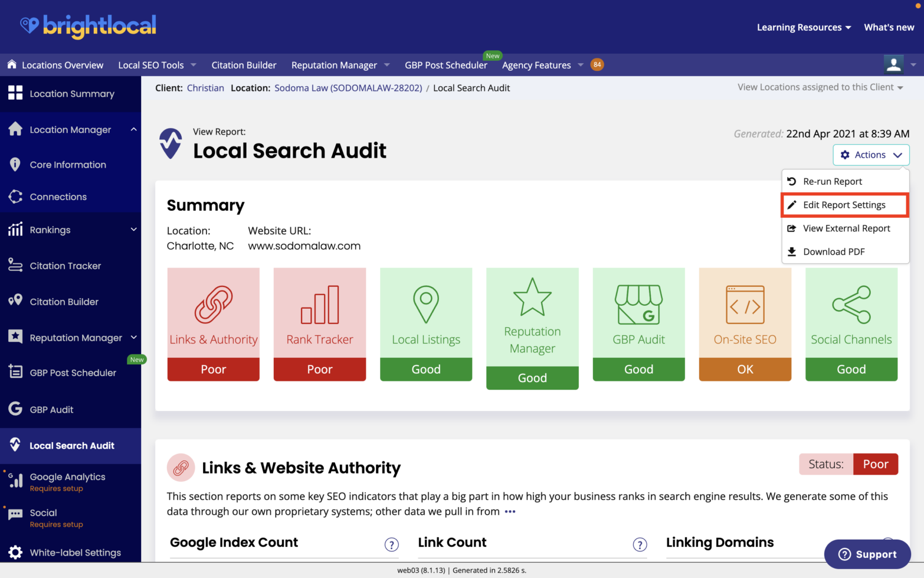Click the Edit Report Settings menu entry
Image resolution: width=924 pixels, height=578 pixels.
[844, 205]
